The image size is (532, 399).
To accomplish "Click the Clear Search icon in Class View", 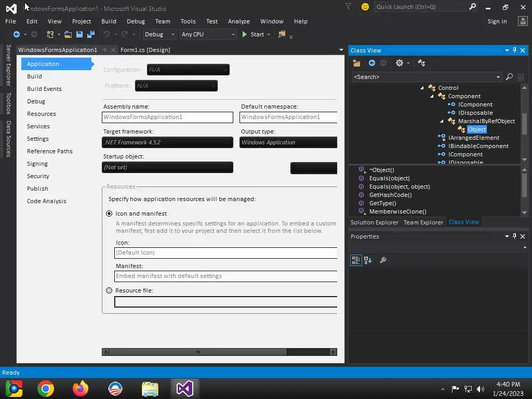I will (x=521, y=77).
